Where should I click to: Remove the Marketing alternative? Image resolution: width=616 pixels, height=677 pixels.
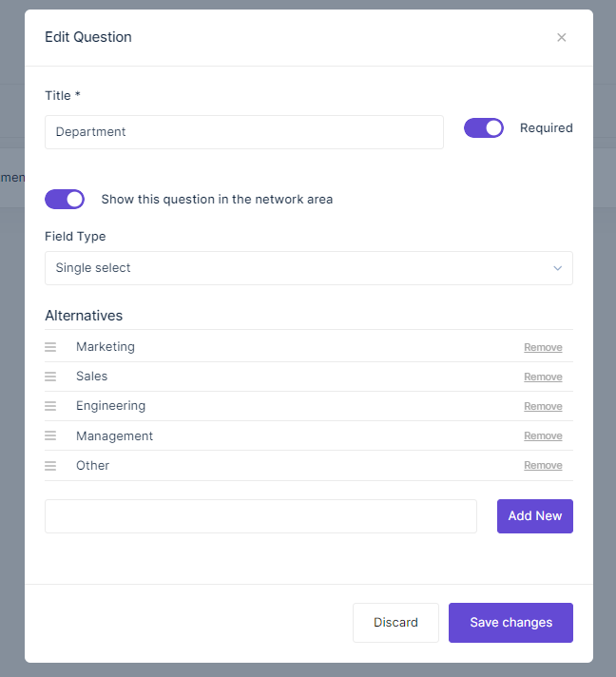click(x=543, y=347)
